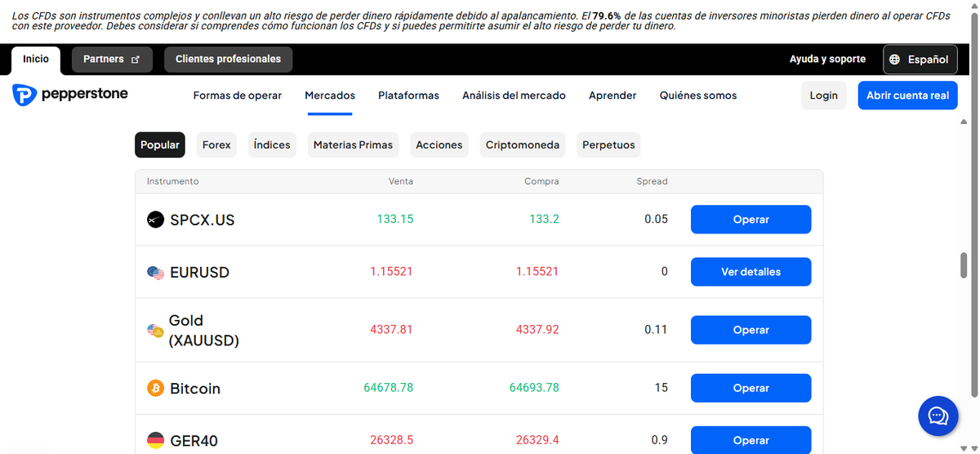Click Bitcoin buy price 64693.78

click(534, 387)
